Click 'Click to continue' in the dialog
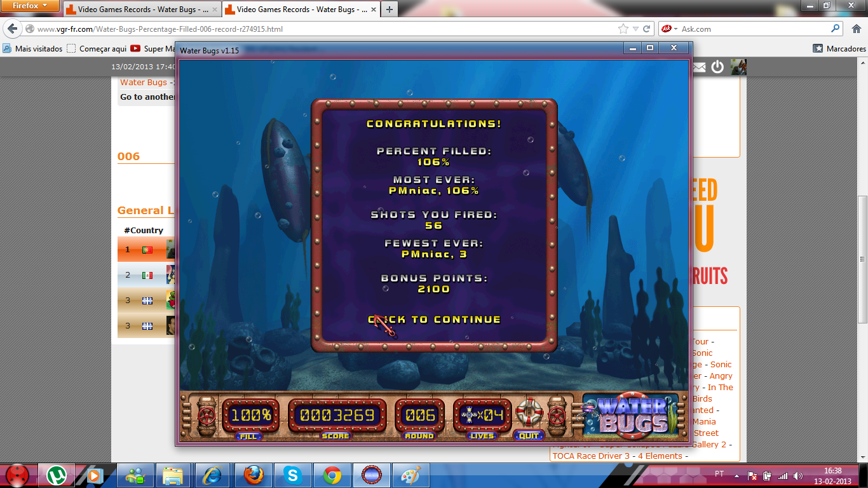Viewport: 868px width, 488px height. pyautogui.click(x=435, y=320)
